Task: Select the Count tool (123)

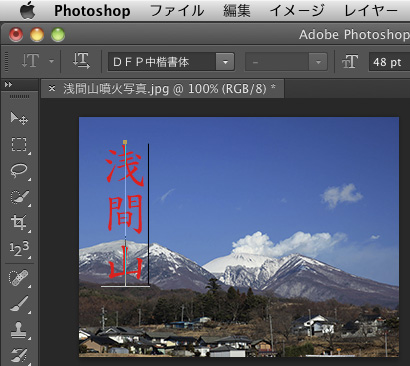Action: 19,249
